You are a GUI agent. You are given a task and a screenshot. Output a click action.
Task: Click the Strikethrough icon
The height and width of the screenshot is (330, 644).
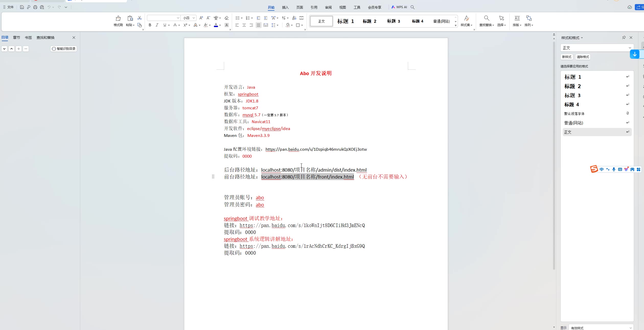point(175,25)
